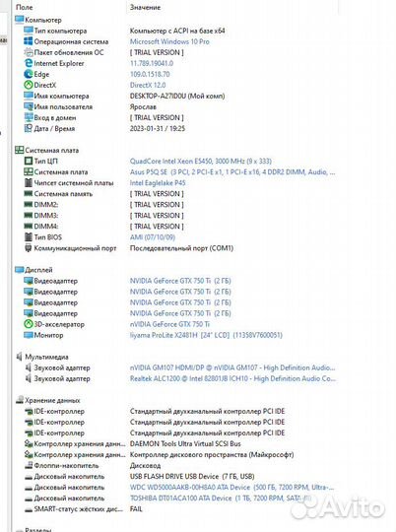Image resolution: width=396 pixels, height=532 pixels.
Task: Click the Имя пользователя icon
Action: click(x=29, y=106)
